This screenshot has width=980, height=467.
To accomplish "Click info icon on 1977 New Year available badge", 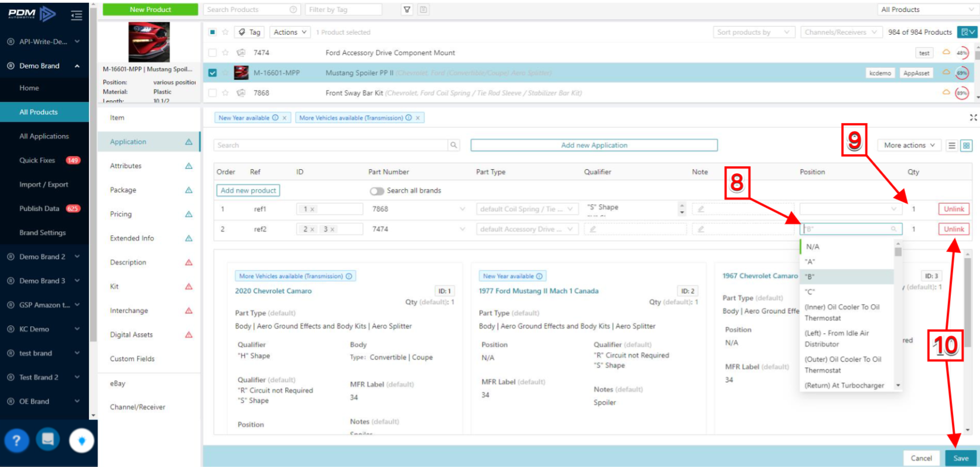I will [x=539, y=276].
